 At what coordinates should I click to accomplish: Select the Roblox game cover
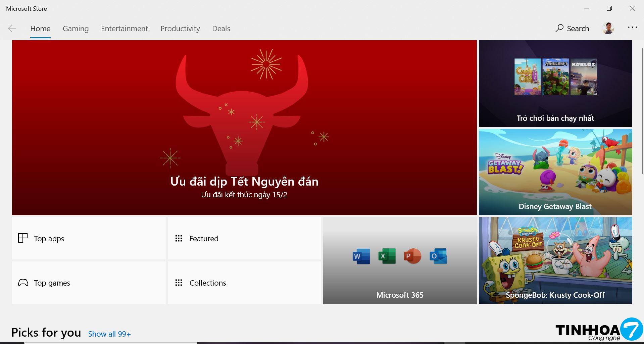coord(584,77)
